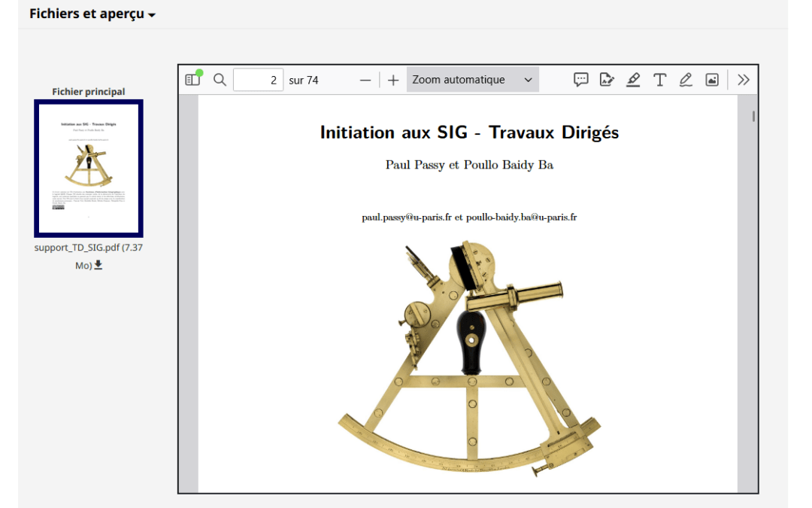This screenshot has height=508, width=812.
Task: Open the search tool in the PDF viewer
Action: coord(220,79)
